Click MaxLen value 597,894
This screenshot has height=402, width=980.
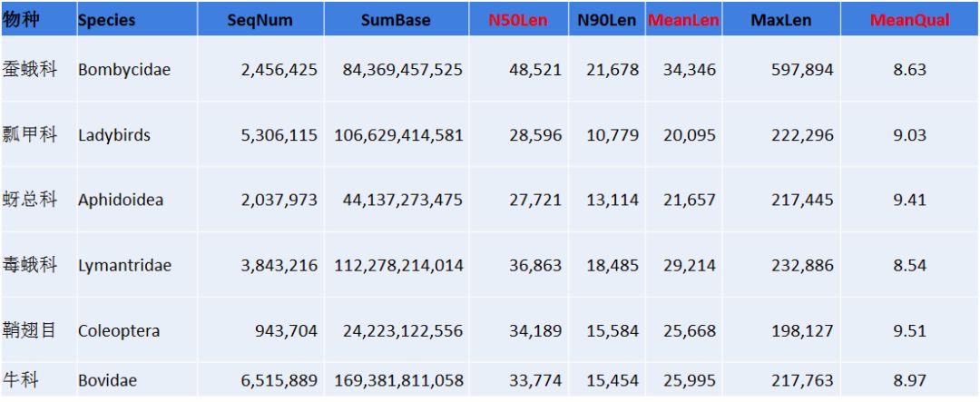(802, 70)
